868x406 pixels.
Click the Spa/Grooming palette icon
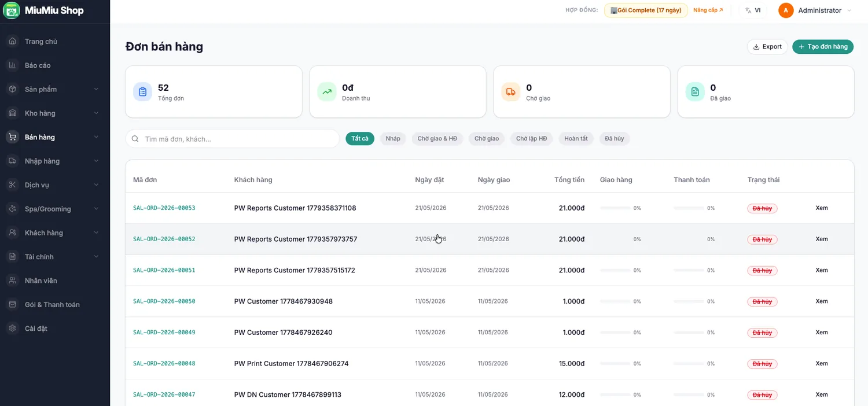coord(12,209)
